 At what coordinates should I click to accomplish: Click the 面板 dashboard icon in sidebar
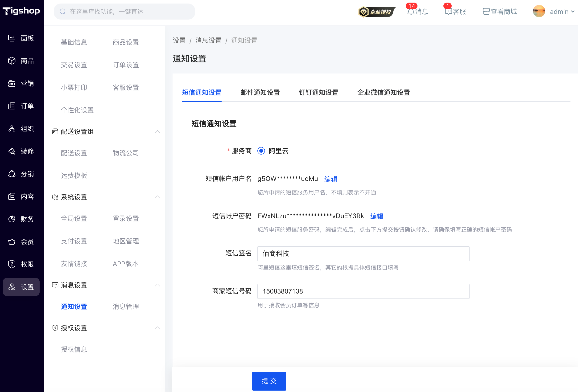click(x=12, y=38)
